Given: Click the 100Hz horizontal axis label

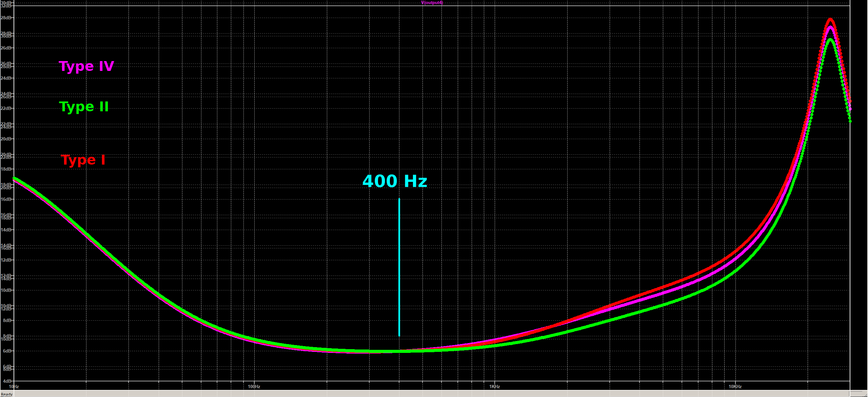Looking at the screenshot, I should [254, 386].
